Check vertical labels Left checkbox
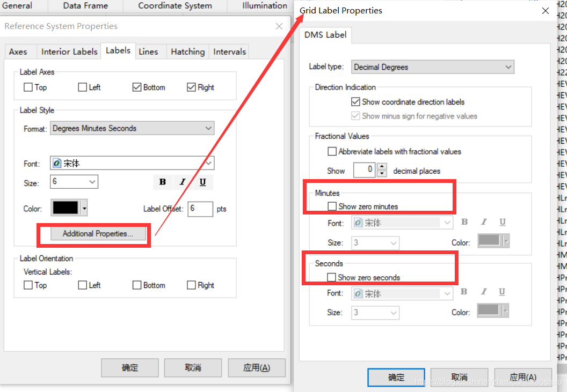 pyautogui.click(x=83, y=285)
